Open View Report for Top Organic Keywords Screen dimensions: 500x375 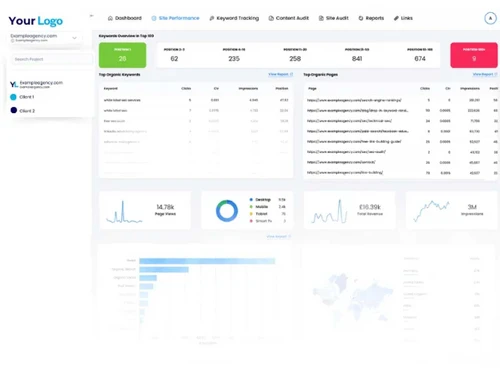pos(280,74)
